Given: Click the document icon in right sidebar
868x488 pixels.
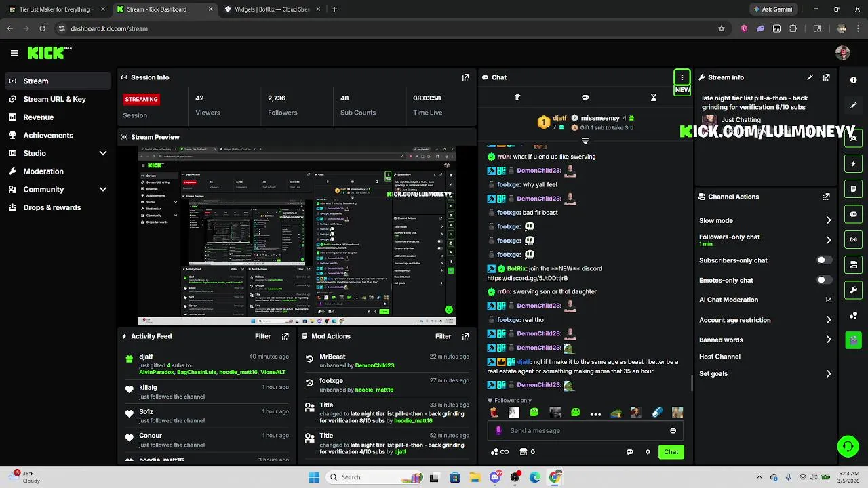Looking at the screenshot, I should (853, 188).
